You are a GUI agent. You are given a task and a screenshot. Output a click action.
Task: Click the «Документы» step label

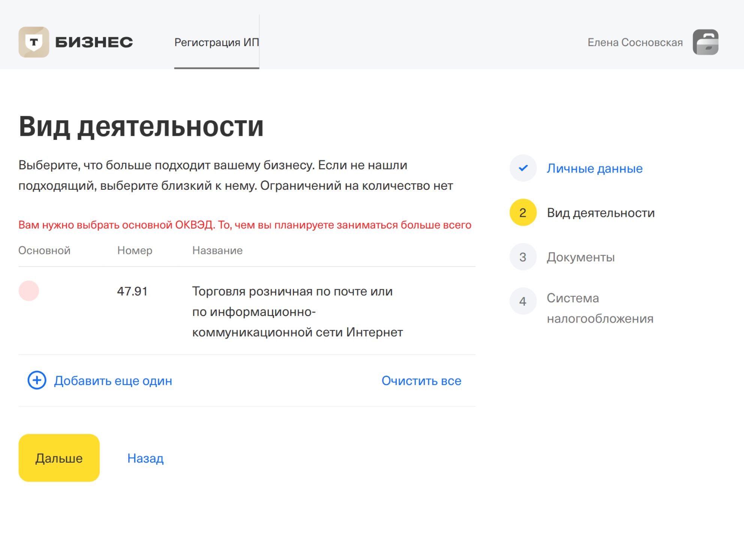(x=581, y=257)
